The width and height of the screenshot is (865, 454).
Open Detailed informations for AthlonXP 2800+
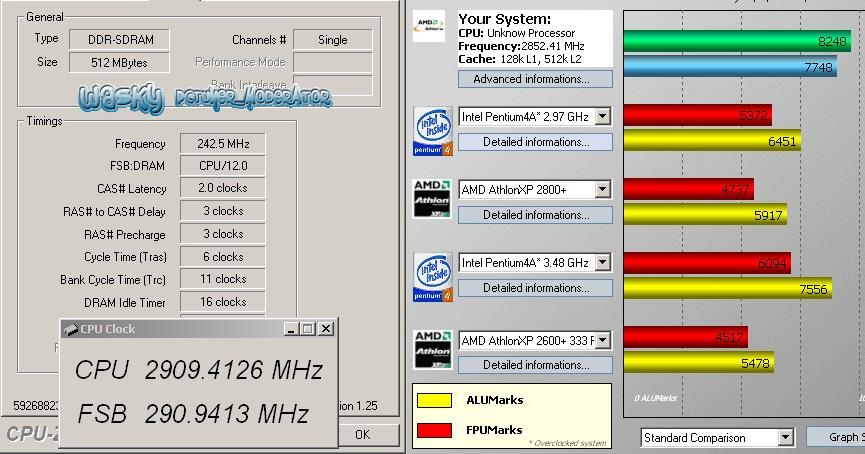535,215
